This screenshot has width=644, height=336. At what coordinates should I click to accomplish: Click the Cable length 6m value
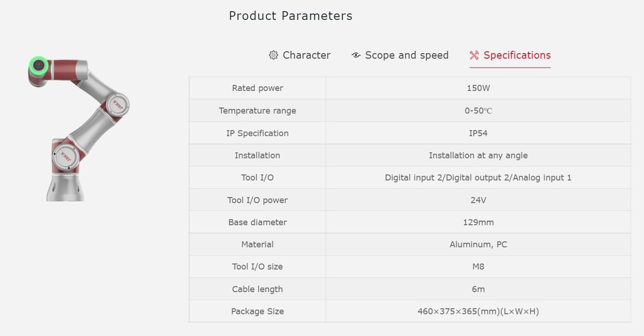[x=478, y=289]
